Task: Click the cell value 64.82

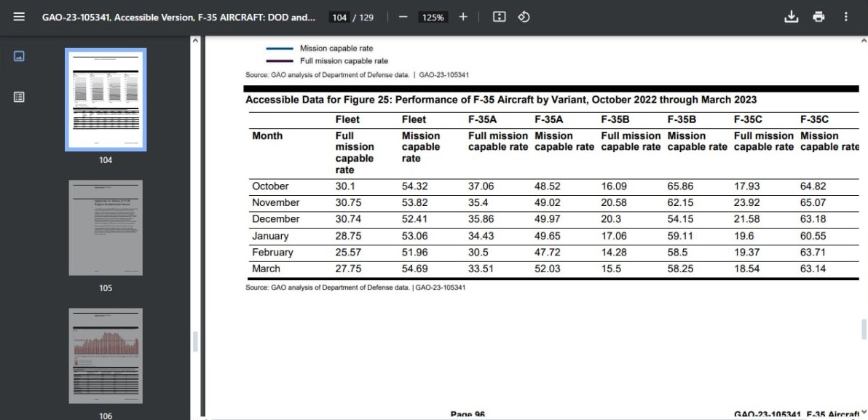Action: click(813, 186)
